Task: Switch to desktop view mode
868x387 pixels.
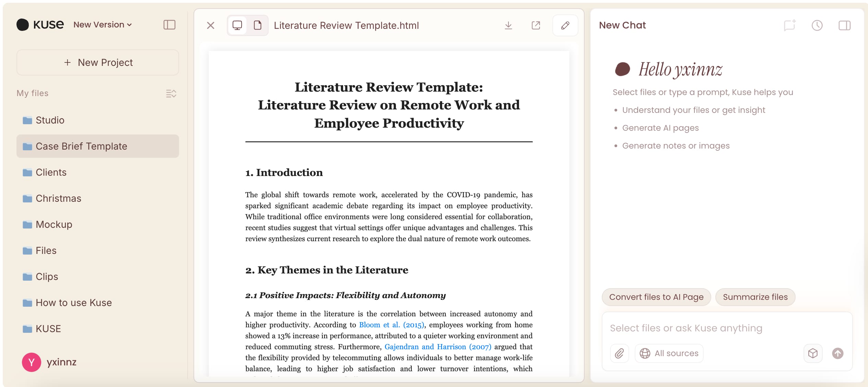Action: (x=237, y=25)
